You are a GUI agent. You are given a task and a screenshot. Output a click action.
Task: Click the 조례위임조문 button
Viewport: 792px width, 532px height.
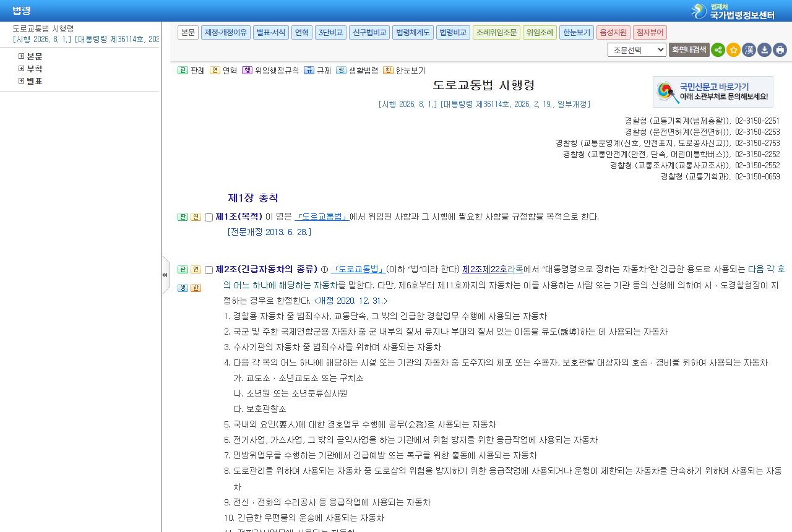tap(496, 32)
